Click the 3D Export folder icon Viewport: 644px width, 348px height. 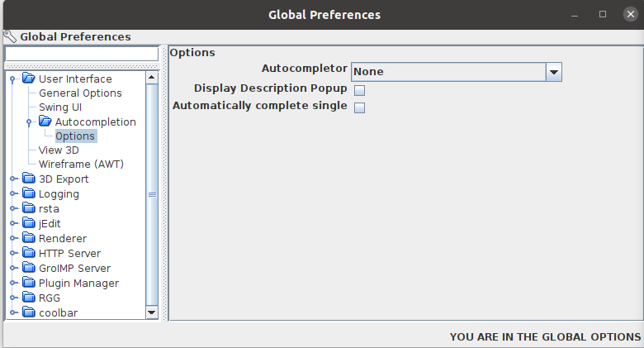tap(29, 179)
